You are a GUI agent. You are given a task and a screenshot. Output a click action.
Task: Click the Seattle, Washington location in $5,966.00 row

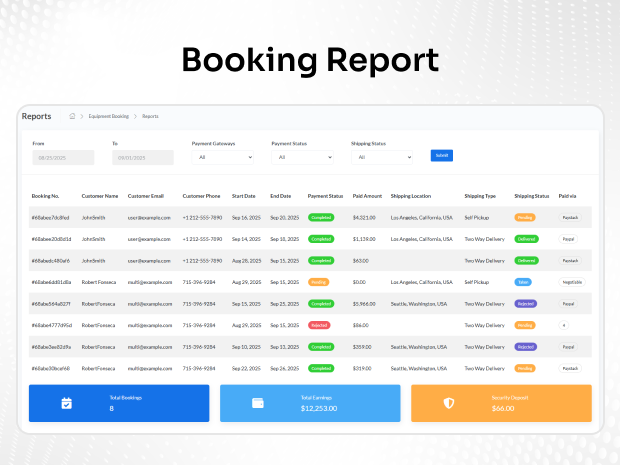419,304
